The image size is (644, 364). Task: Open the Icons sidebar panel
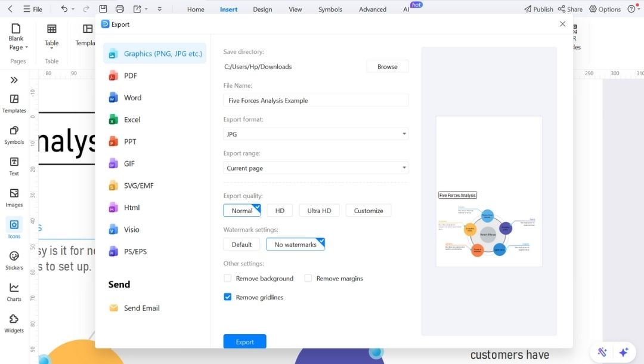[x=14, y=229]
